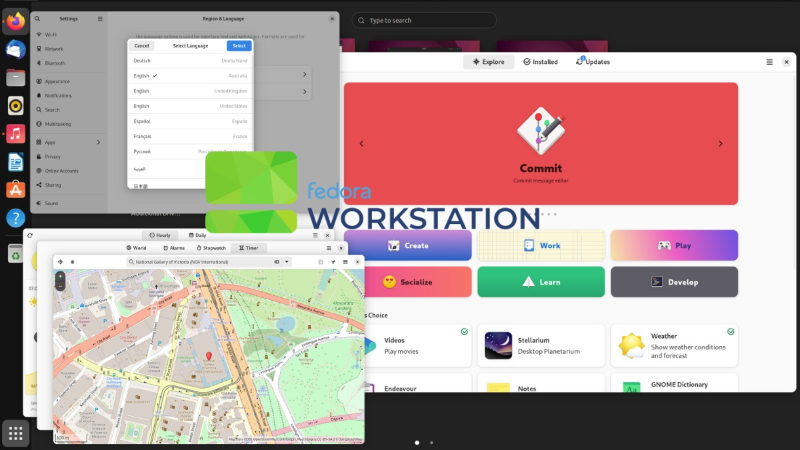Open the Socialize category in Software
The image size is (800, 450).
(408, 282)
